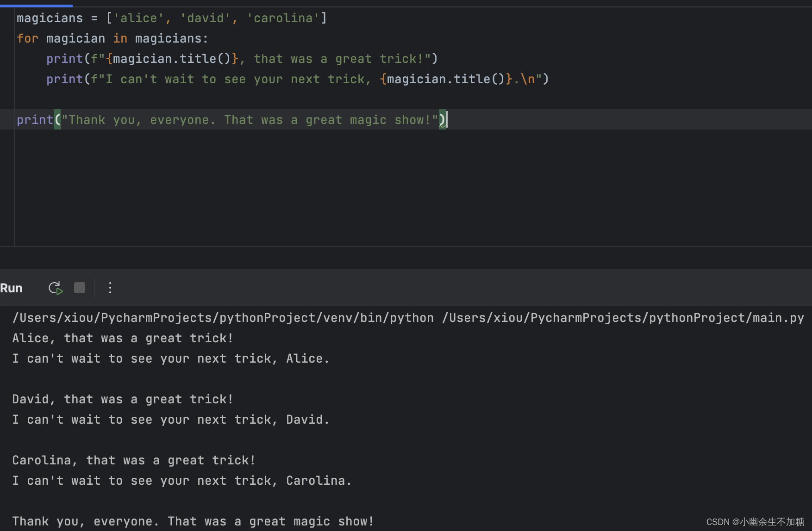Screen dimensions: 812x531
Task: Click the 'for magician in magicians:' line
Action: [x=112, y=38]
